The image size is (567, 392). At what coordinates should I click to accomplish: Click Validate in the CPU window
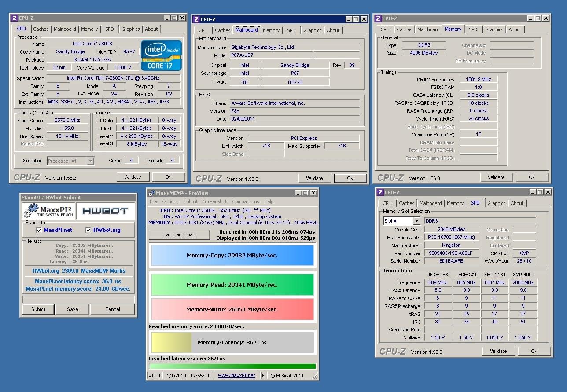(133, 177)
